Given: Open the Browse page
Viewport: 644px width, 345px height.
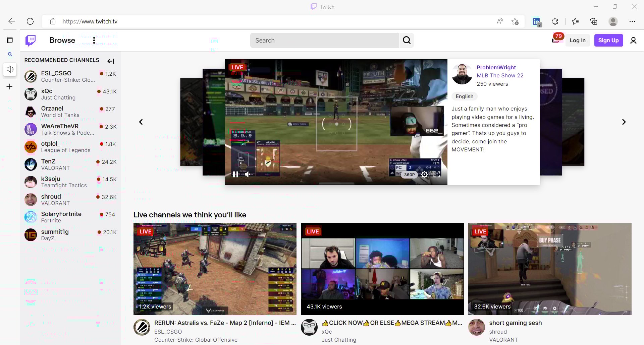Looking at the screenshot, I should (62, 40).
